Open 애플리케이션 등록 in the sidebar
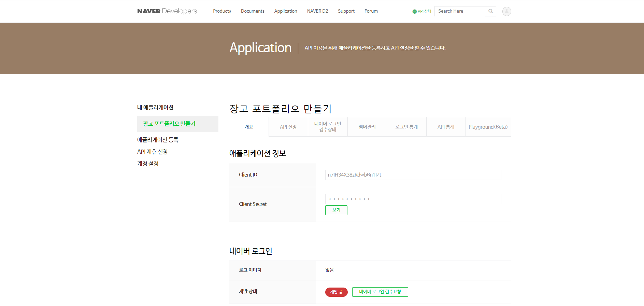 pyautogui.click(x=158, y=140)
